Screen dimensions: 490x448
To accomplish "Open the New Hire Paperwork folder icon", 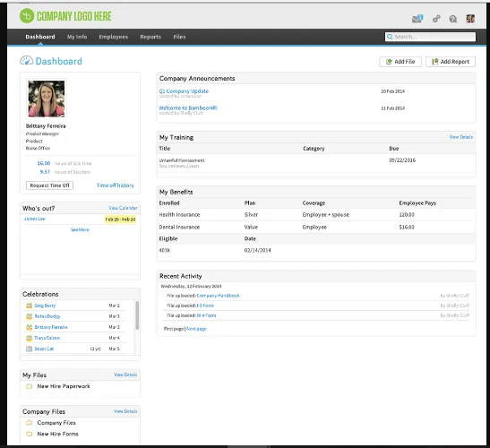I will click(29, 386).
